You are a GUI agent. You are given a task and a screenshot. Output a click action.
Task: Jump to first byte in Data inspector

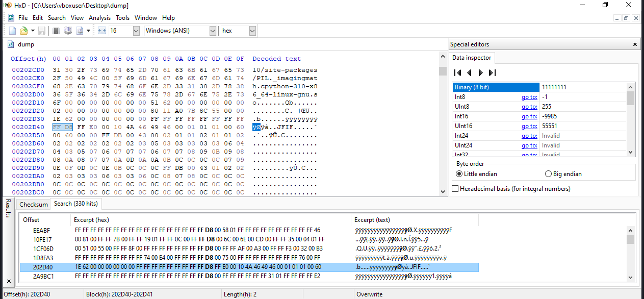[x=458, y=72]
